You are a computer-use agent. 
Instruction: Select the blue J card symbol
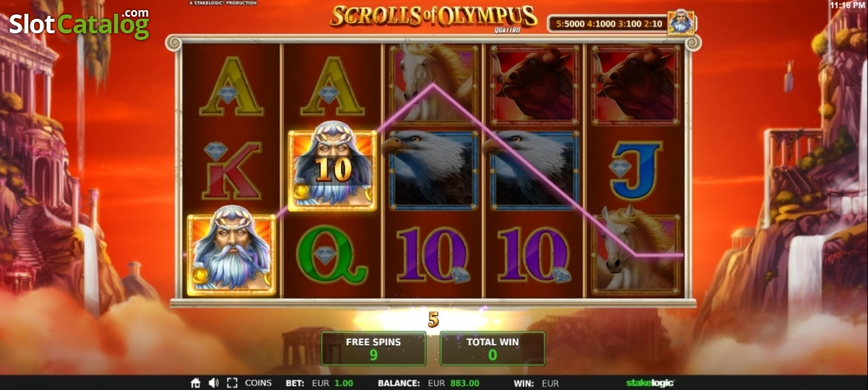(637, 170)
